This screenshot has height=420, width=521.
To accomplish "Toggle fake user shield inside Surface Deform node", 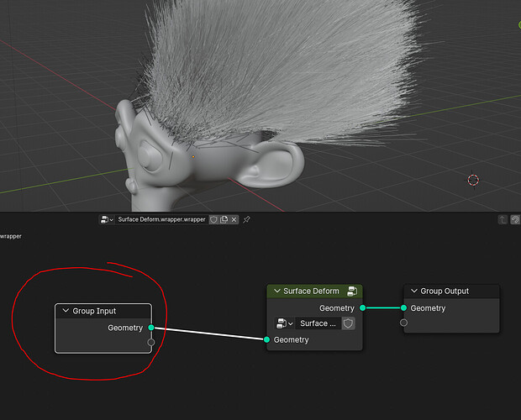I will tap(348, 323).
